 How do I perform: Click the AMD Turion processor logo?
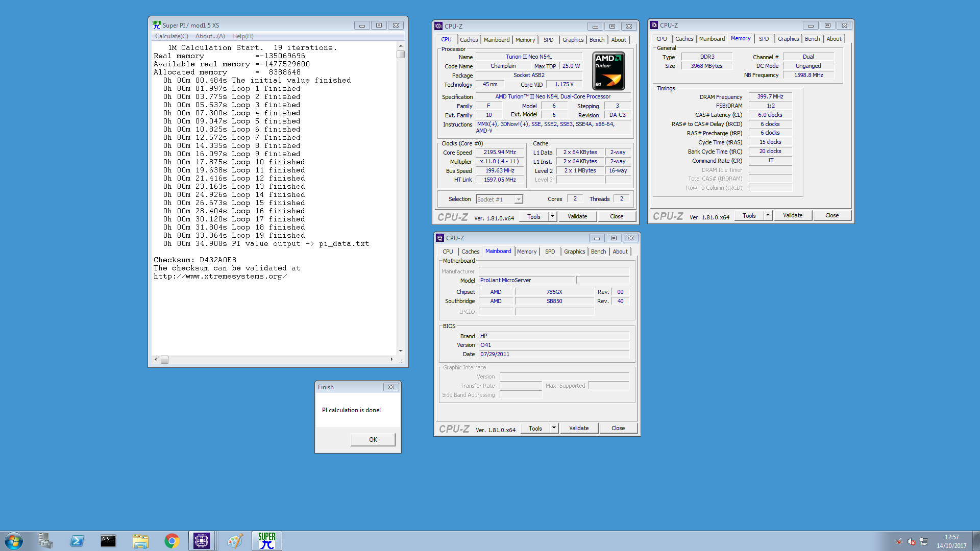point(609,71)
